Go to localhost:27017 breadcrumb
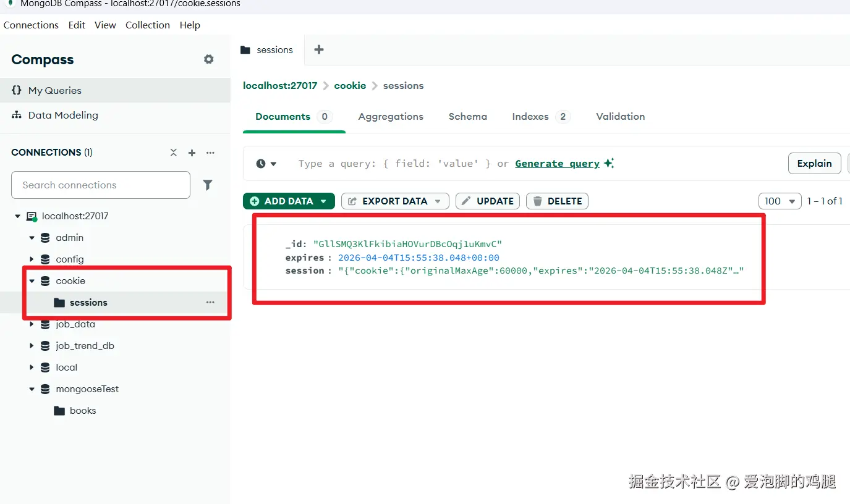Screen dimensions: 850x504 [x=280, y=86]
